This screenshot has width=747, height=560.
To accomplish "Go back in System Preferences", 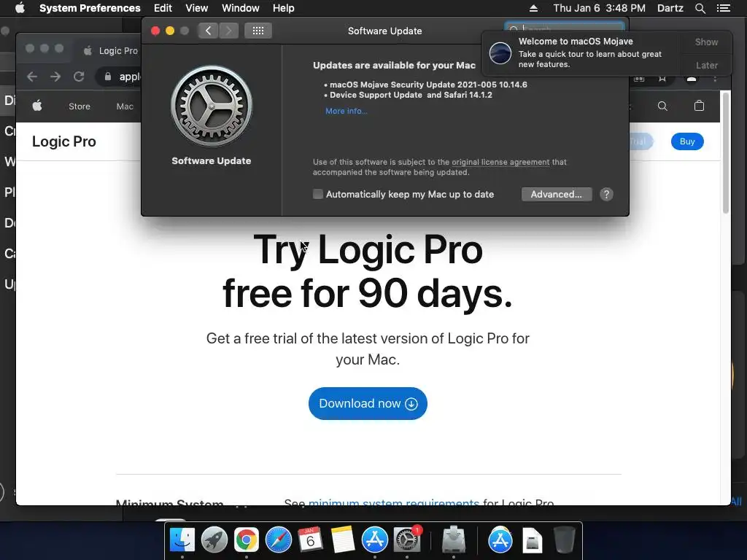I will [208, 31].
